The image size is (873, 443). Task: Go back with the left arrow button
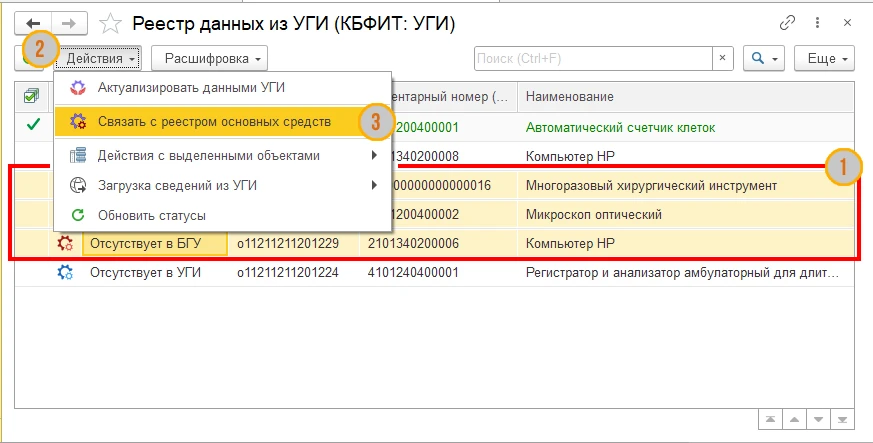pos(33,23)
